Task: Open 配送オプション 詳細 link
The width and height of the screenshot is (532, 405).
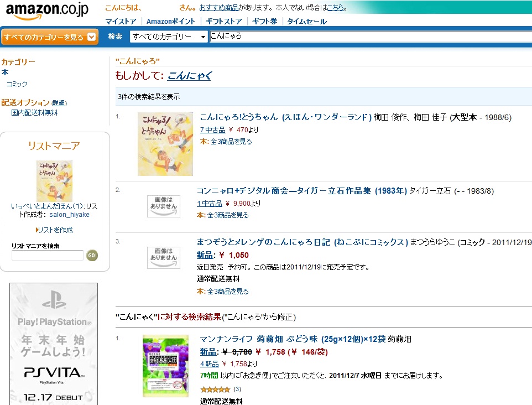Action: coord(59,103)
